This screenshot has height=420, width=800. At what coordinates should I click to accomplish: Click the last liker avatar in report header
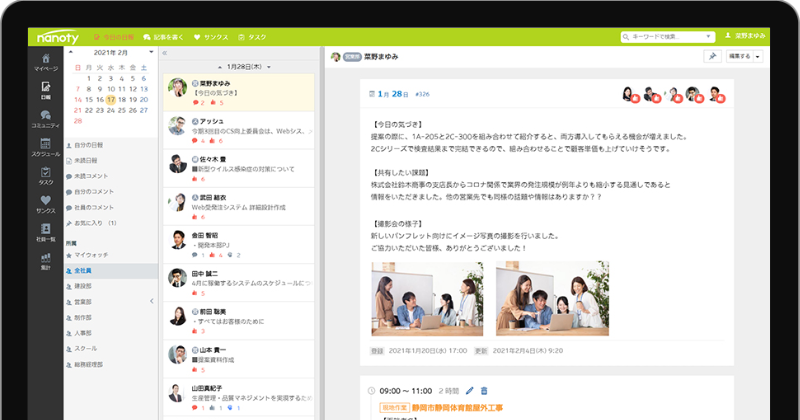click(715, 94)
